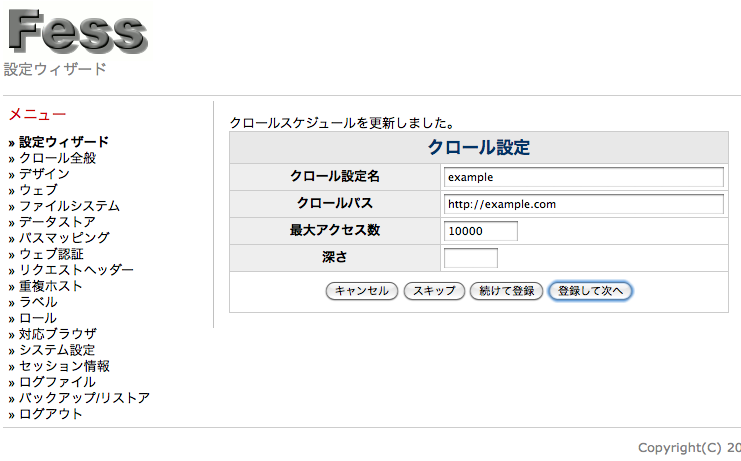Click the empty 深さ input
Image resolution: width=741 pixels, height=461 pixels.
tap(470, 258)
